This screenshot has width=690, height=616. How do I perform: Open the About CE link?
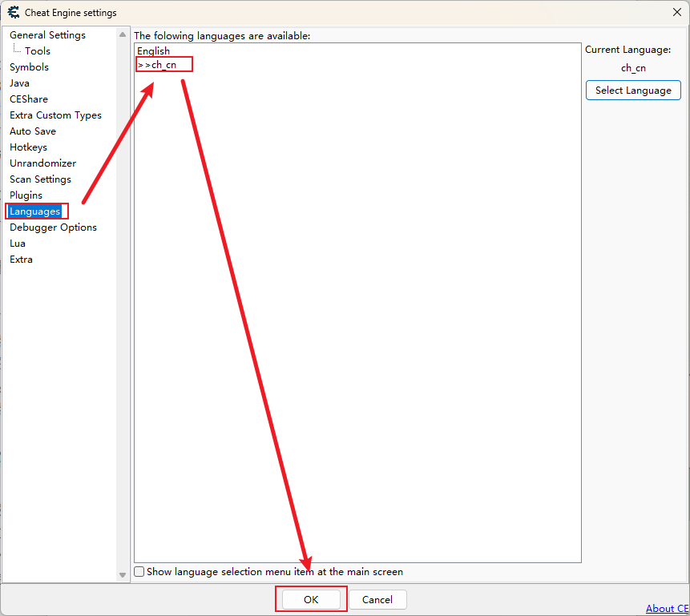point(667,609)
